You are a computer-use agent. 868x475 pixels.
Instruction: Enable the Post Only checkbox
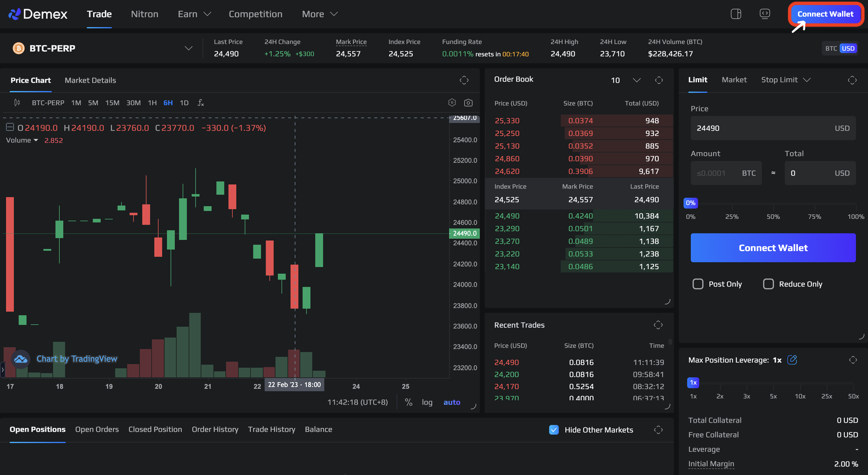click(x=698, y=284)
